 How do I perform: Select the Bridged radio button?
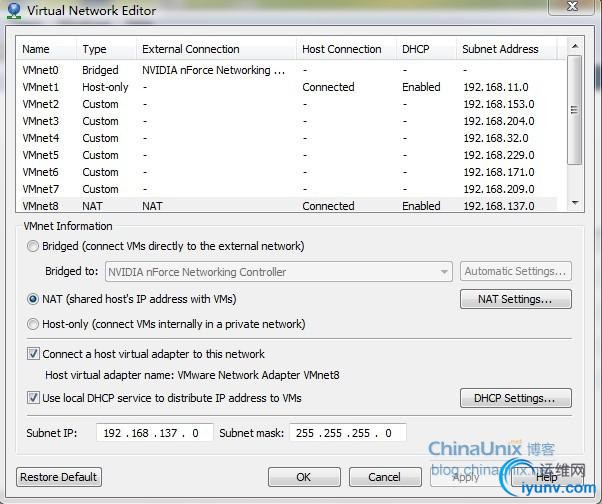[33, 246]
